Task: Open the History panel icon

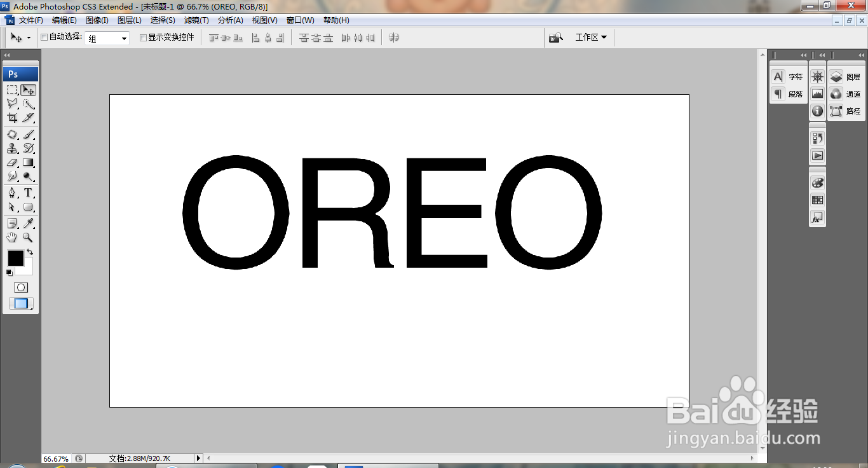Action: (818, 138)
